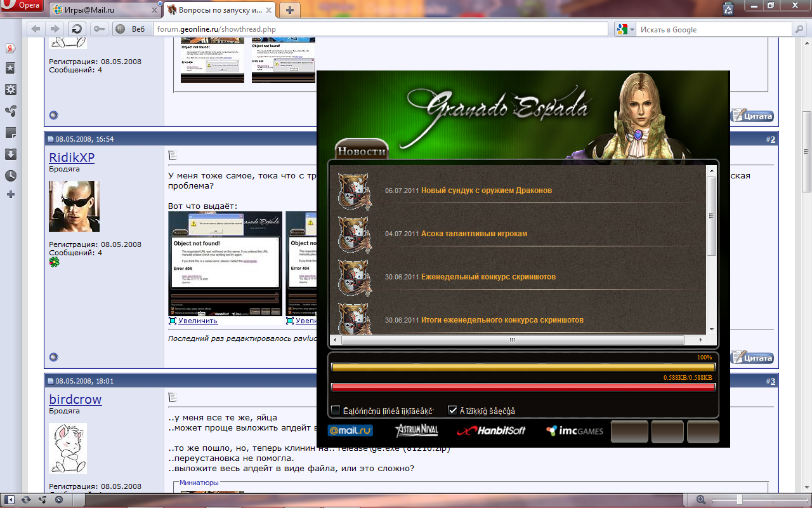
Task: Click the post icon beside date 08.05.2008, 16:54
Action: [x=51, y=140]
